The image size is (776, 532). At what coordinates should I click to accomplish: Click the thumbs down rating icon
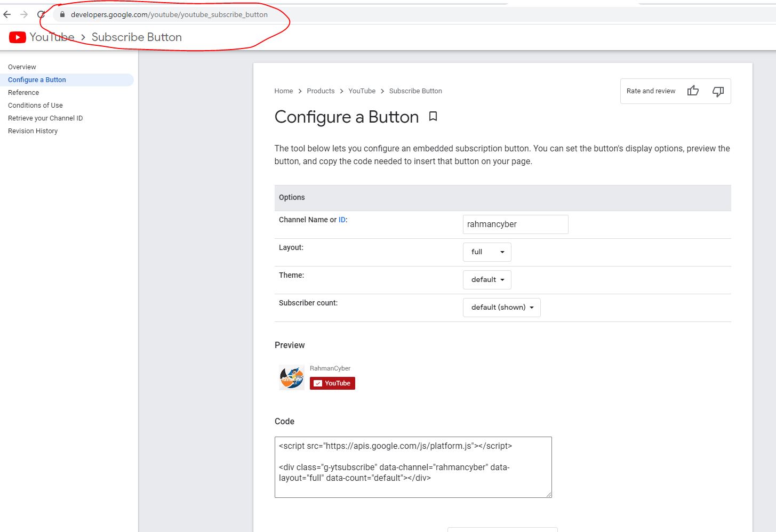click(718, 91)
